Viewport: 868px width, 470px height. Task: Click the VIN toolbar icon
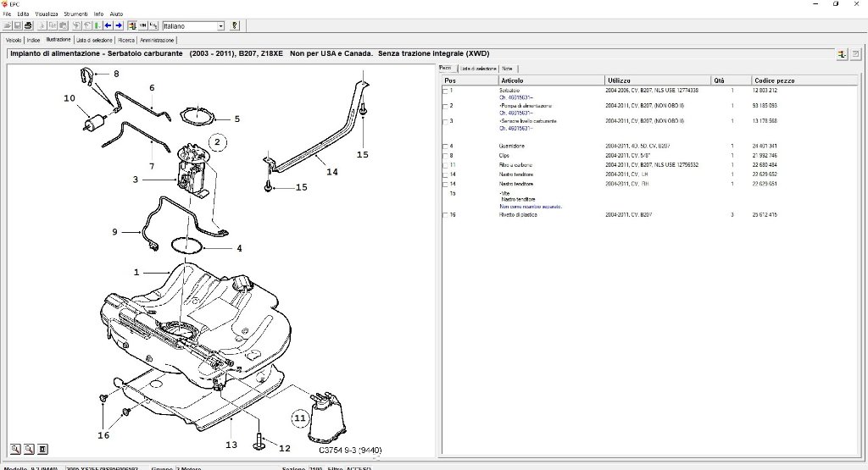click(x=142, y=25)
